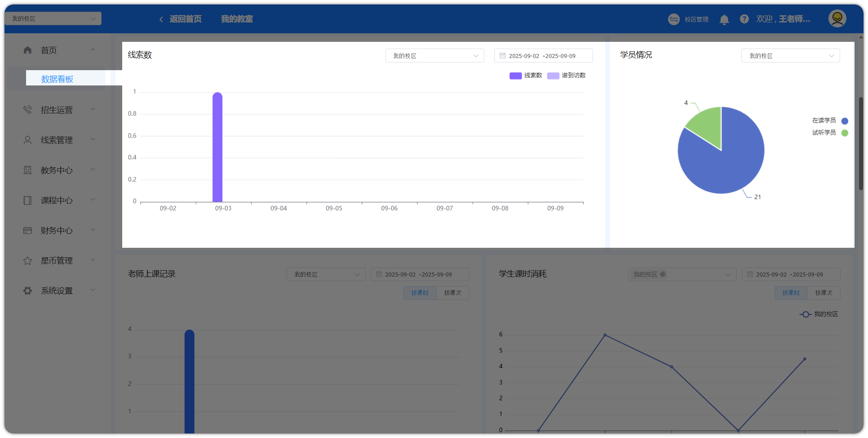Open 我的校区 dropdown in 学员情况 panel
Image resolution: width=868 pixels, height=438 pixels.
pyautogui.click(x=790, y=56)
